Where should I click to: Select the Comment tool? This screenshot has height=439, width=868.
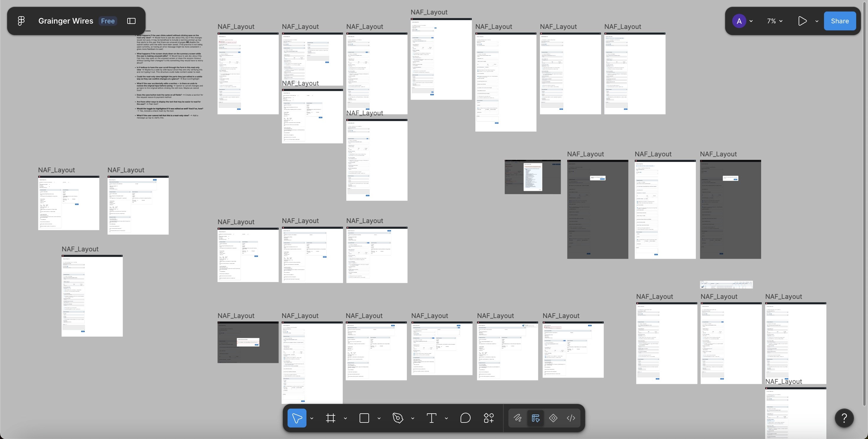(x=465, y=418)
